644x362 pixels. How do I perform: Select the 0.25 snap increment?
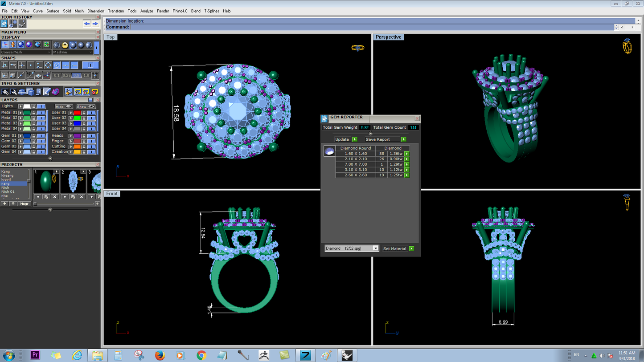click(67, 76)
